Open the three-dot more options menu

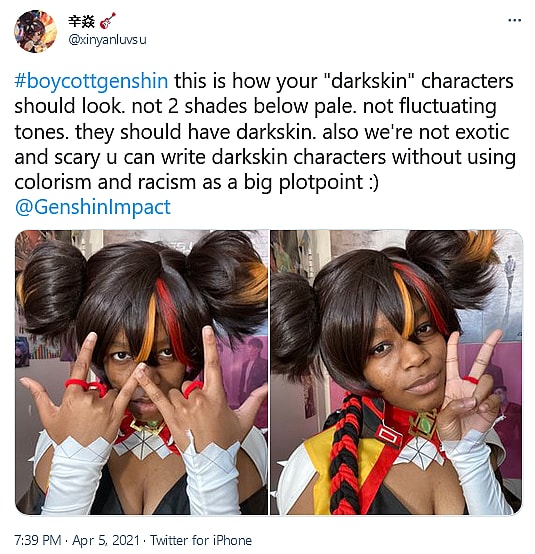click(514, 20)
